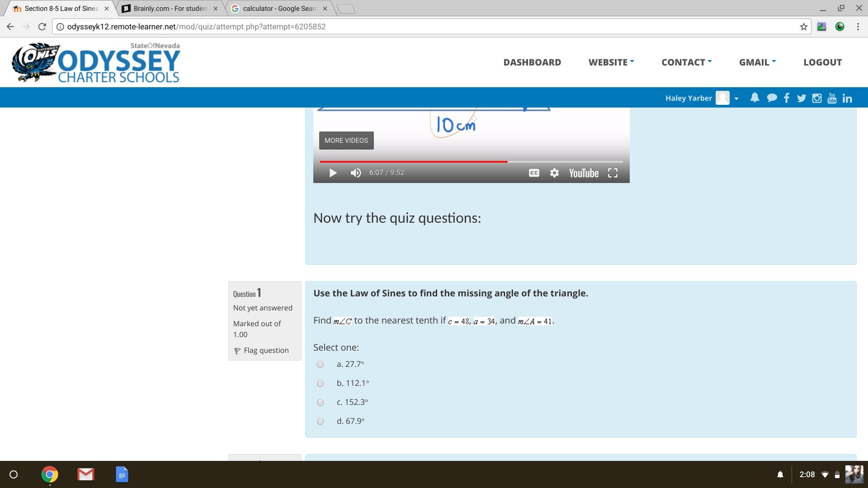Screen dimensions: 868x488
Task: Choose answer d. 67.9°
Action: [x=321, y=422]
